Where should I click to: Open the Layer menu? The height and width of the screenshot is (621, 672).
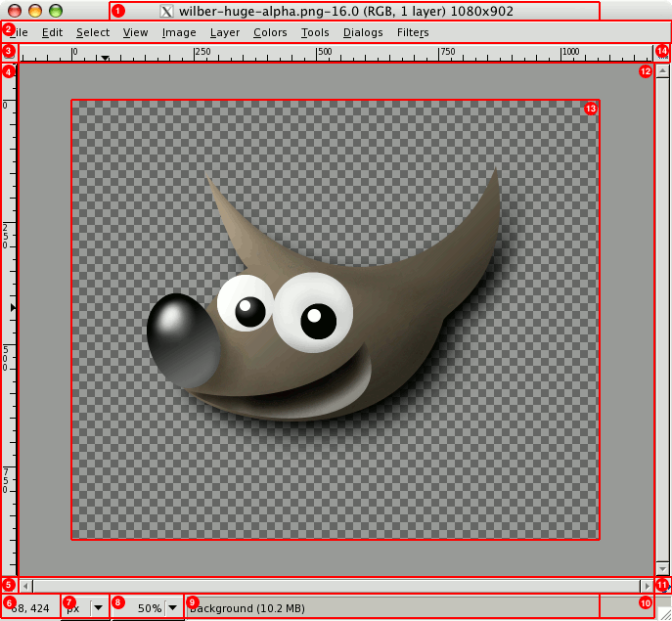225,32
